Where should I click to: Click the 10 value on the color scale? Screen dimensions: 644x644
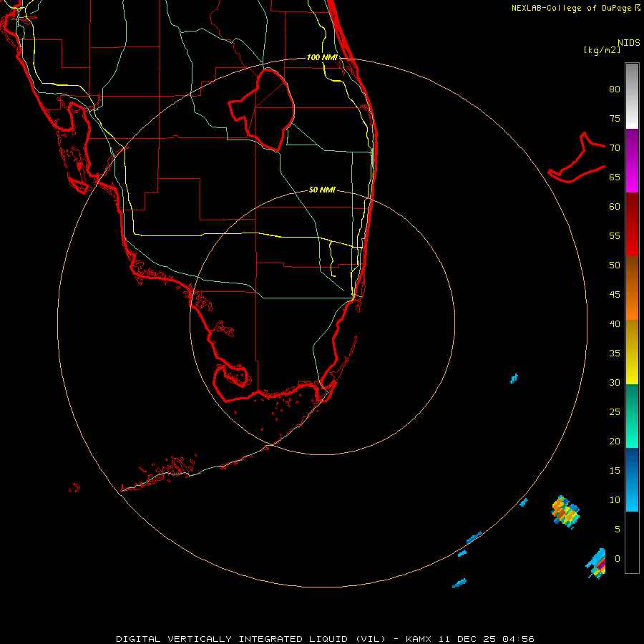(615, 500)
